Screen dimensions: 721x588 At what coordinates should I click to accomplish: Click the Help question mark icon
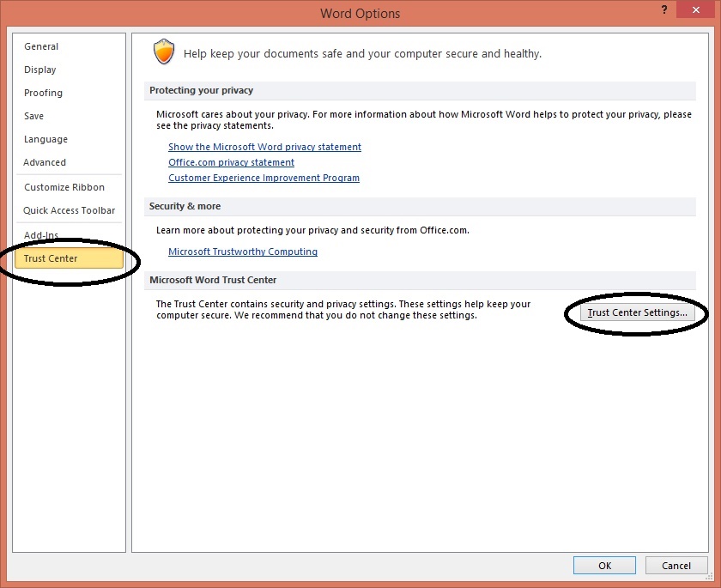coord(664,9)
